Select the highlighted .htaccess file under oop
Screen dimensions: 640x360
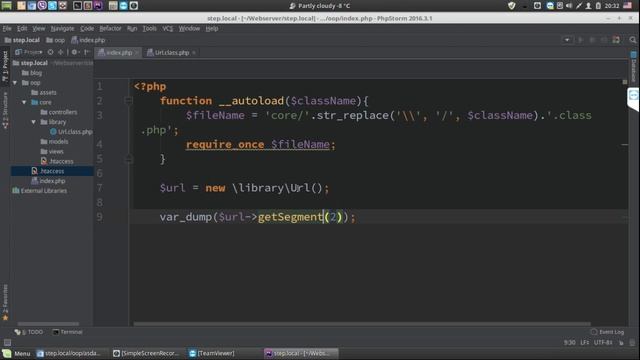point(52,171)
